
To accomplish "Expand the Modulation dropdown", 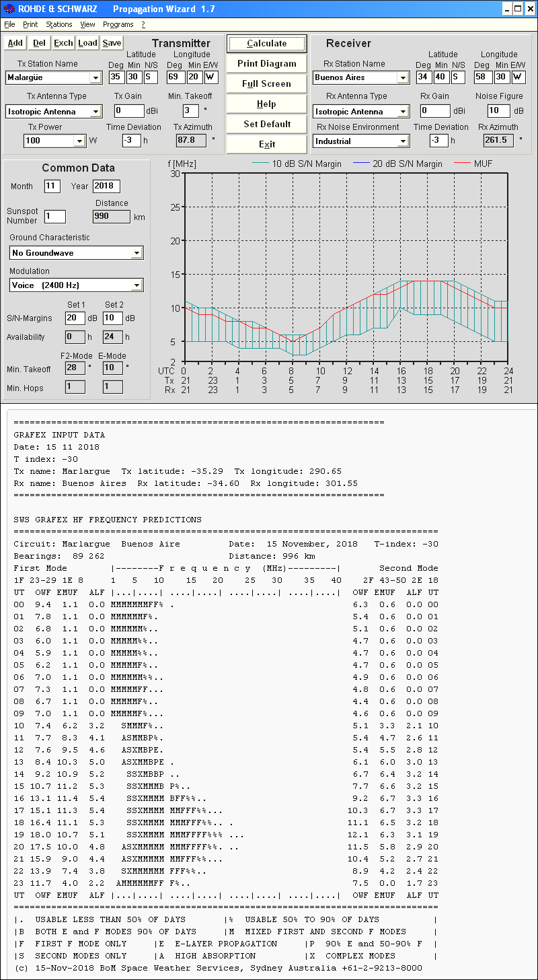I will (137, 285).
